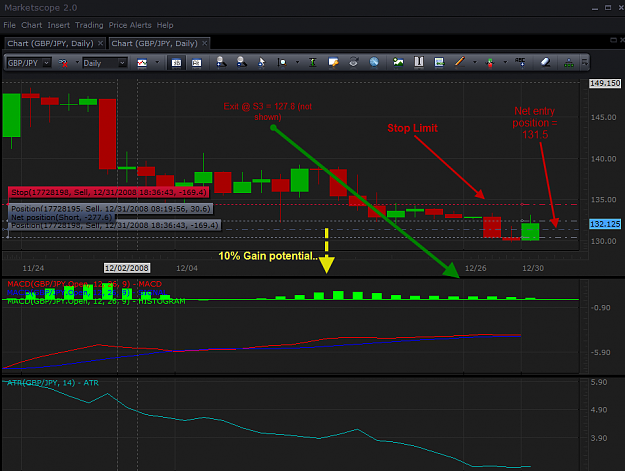This screenshot has height=471, width=625.
Task: Click the zoom out magnifier icon
Action: [x=241, y=62]
